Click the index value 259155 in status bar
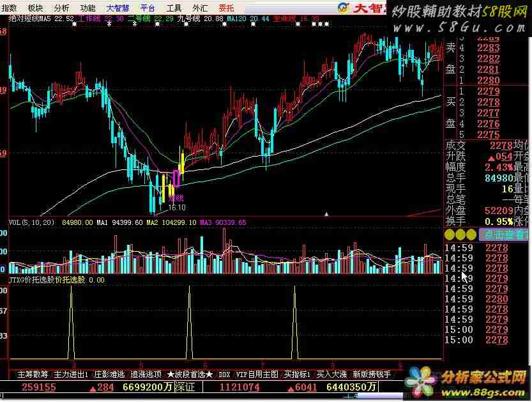Image resolution: width=532 pixels, height=402 pixels. [x=39, y=387]
